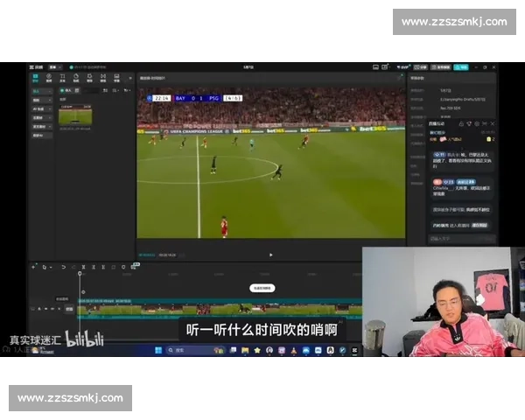This screenshot has height=420, width=525.
Task: Play the preview video
Action: tap(271, 255)
